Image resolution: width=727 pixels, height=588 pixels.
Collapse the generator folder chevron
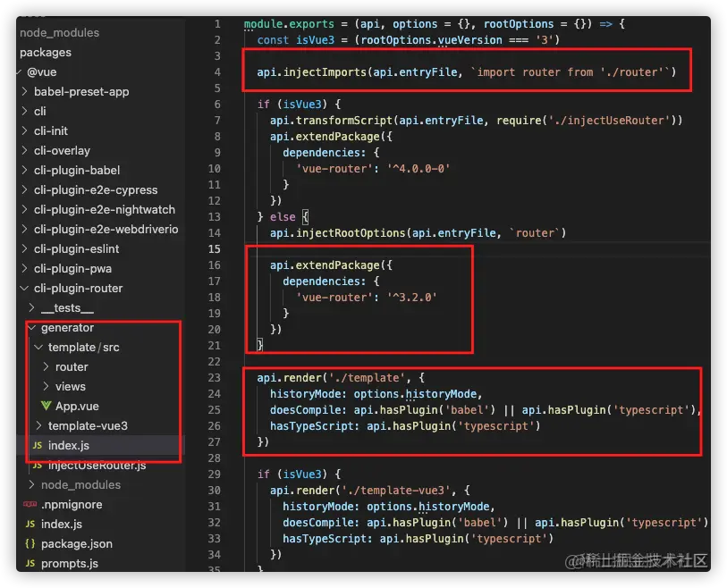click(32, 328)
